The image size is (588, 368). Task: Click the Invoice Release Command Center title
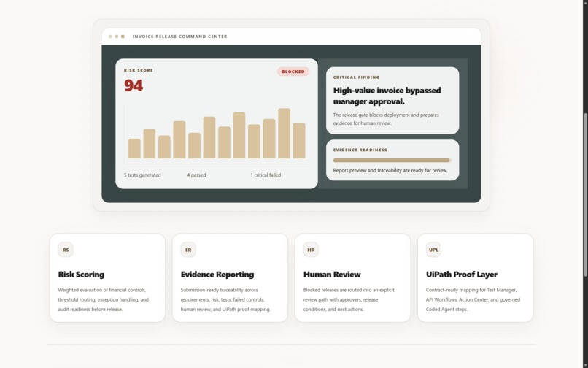(x=179, y=37)
